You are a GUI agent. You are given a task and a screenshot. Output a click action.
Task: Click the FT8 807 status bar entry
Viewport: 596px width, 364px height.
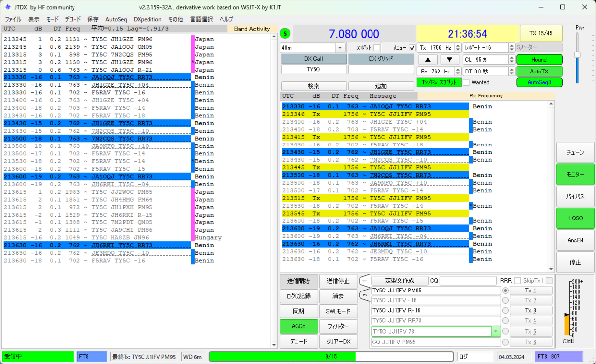pos(559,356)
